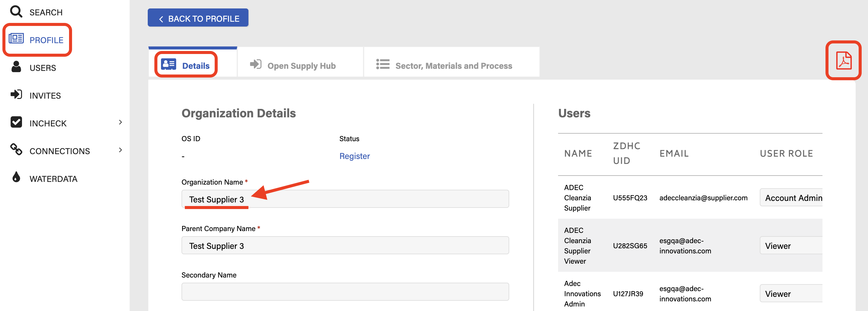Open INVITES in the sidebar menu
The width and height of the screenshot is (868, 311).
pyautogui.click(x=45, y=95)
